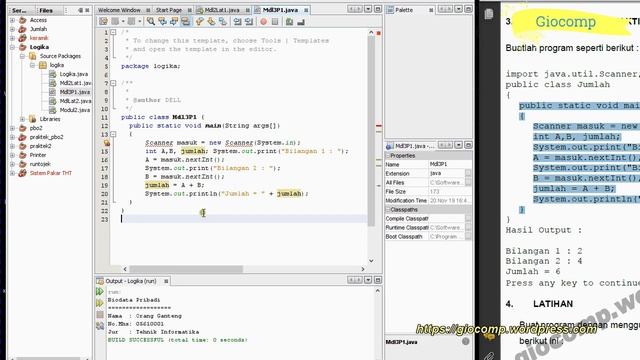This screenshot has height=360, width=640.
Task: Click the editor horizontal scrollbar thumb
Action: (x=186, y=269)
